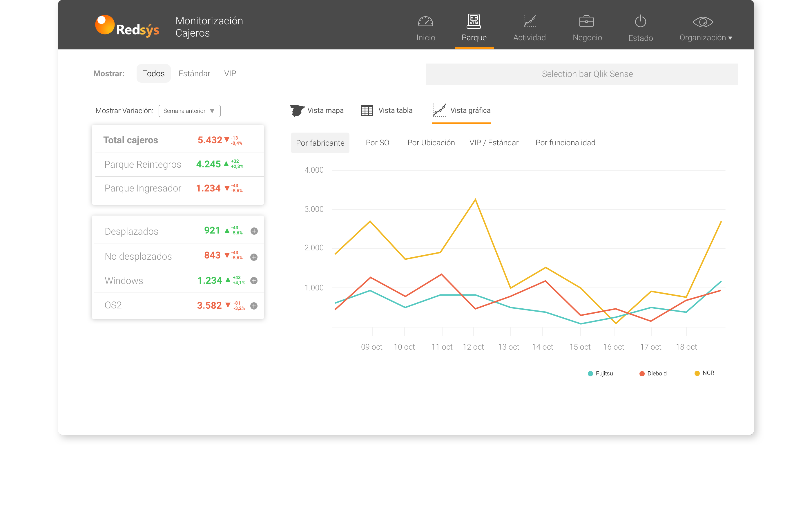Click the Redsýs logo
Image resolution: width=812 pixels, height=528 pixels.
(x=127, y=27)
